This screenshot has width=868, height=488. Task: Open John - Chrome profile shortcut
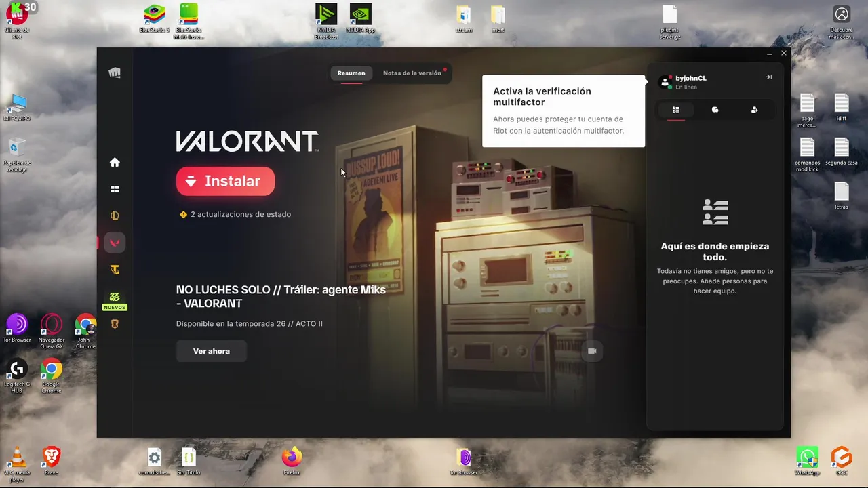tap(85, 331)
